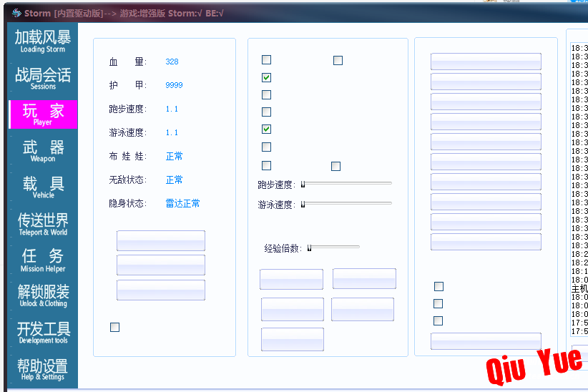Click the 主机 entry in the log list
This screenshot has height=392, width=588.
coord(579,288)
